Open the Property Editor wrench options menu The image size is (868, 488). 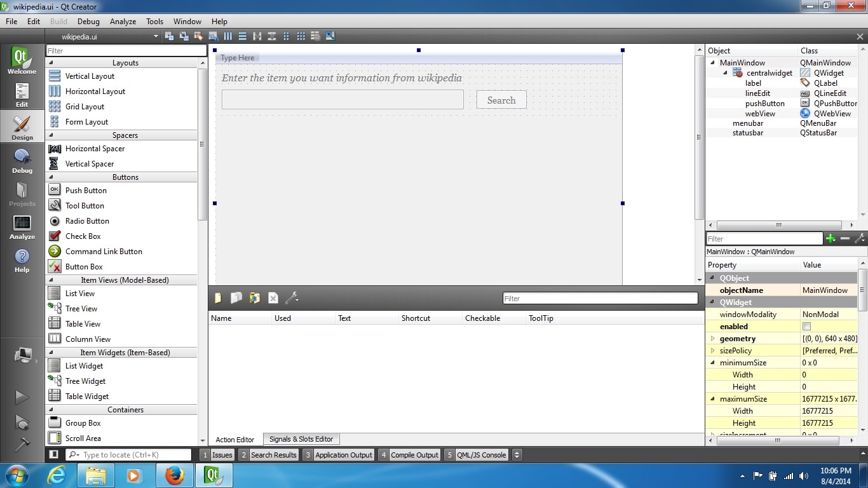(860, 239)
